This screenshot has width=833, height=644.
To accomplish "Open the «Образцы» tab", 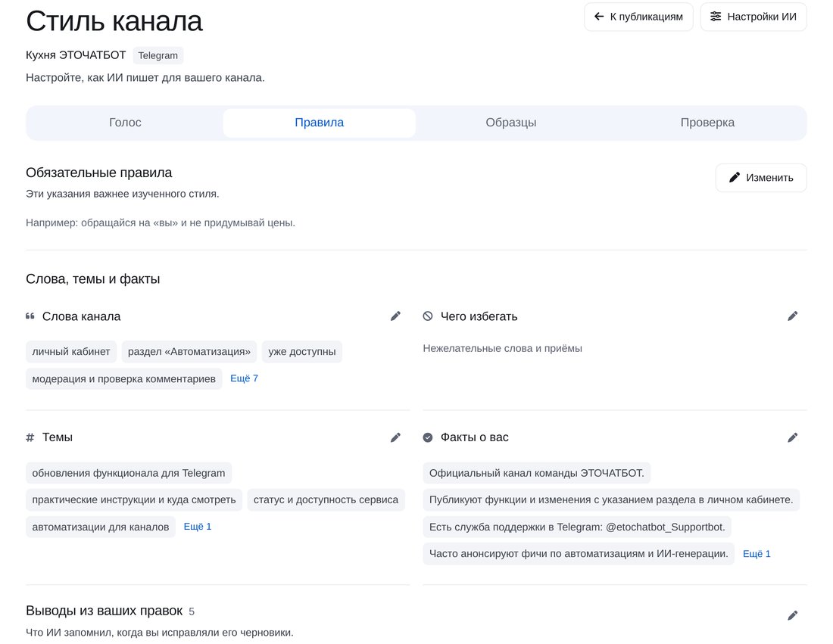I will [x=511, y=123].
